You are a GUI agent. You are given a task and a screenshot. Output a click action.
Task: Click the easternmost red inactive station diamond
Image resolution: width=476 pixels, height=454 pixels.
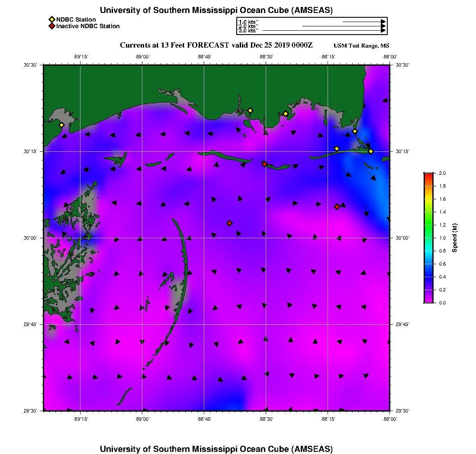click(x=337, y=207)
